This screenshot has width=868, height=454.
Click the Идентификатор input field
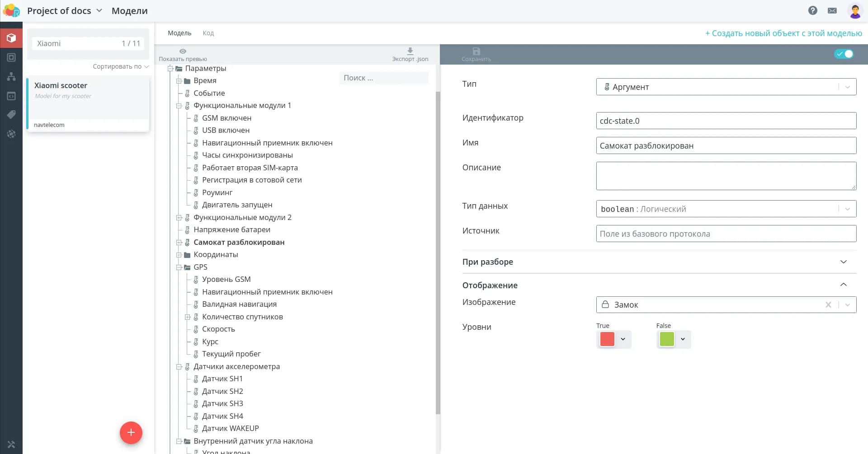point(726,121)
